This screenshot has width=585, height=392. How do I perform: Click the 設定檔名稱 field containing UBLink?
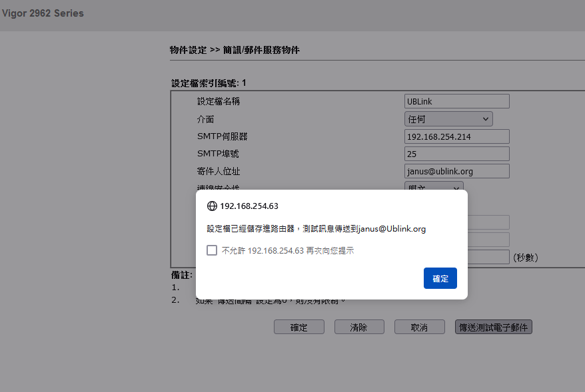456,101
